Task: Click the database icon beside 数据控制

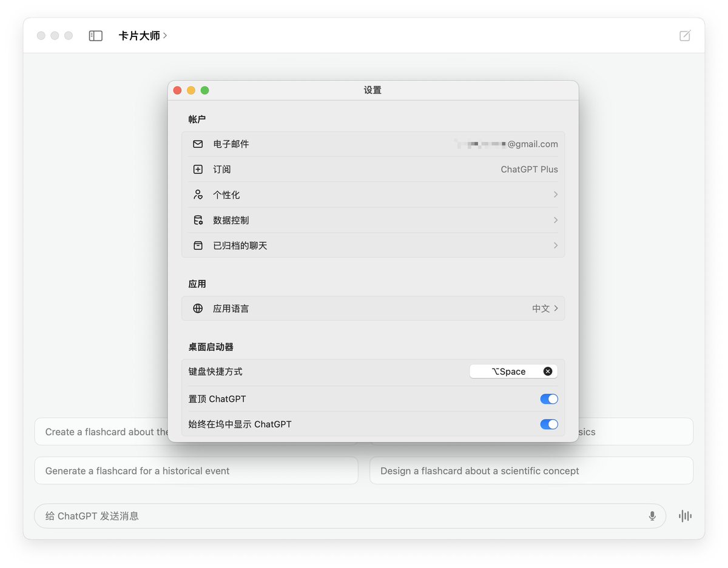Action: point(198,220)
